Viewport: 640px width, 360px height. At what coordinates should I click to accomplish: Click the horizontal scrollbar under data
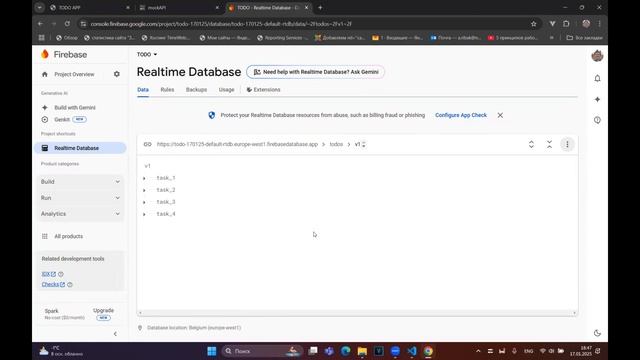pyautogui.click(x=357, y=313)
